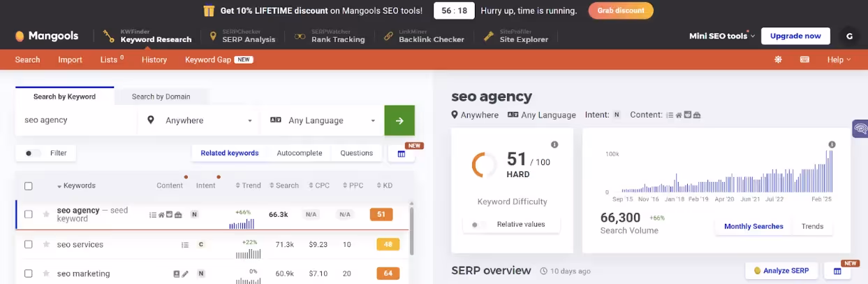868x284 pixels.
Task: Go to the Search menu item
Action: point(28,59)
